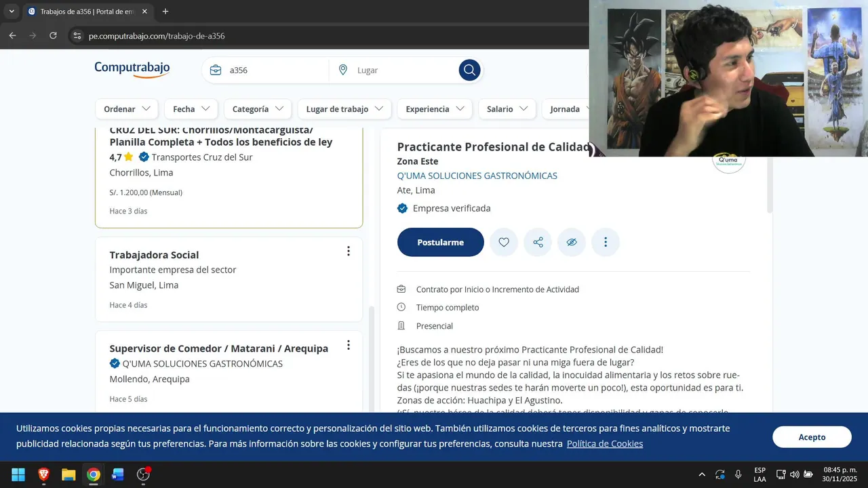Expand the Experiencia filter
The width and height of the screenshot is (868, 488).
coord(435,109)
